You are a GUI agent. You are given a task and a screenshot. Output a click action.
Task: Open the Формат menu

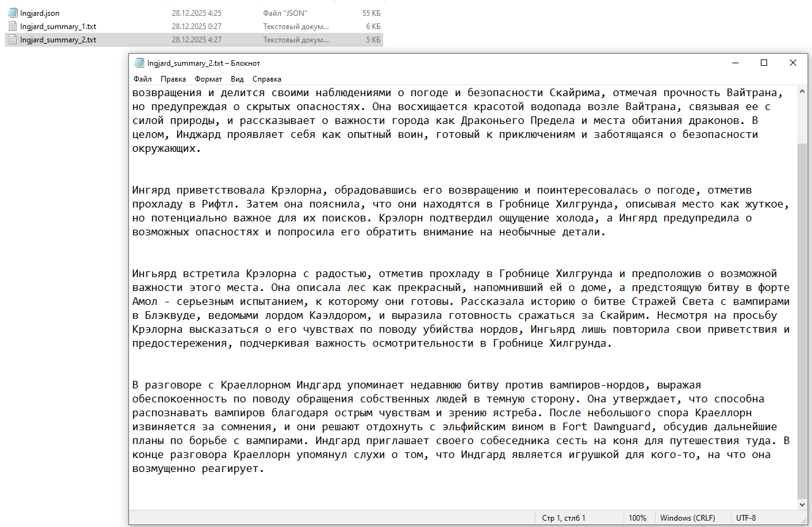pos(209,79)
